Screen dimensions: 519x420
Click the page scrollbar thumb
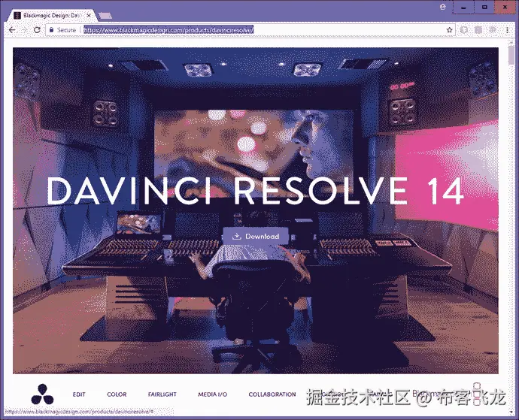pyautogui.click(x=511, y=56)
